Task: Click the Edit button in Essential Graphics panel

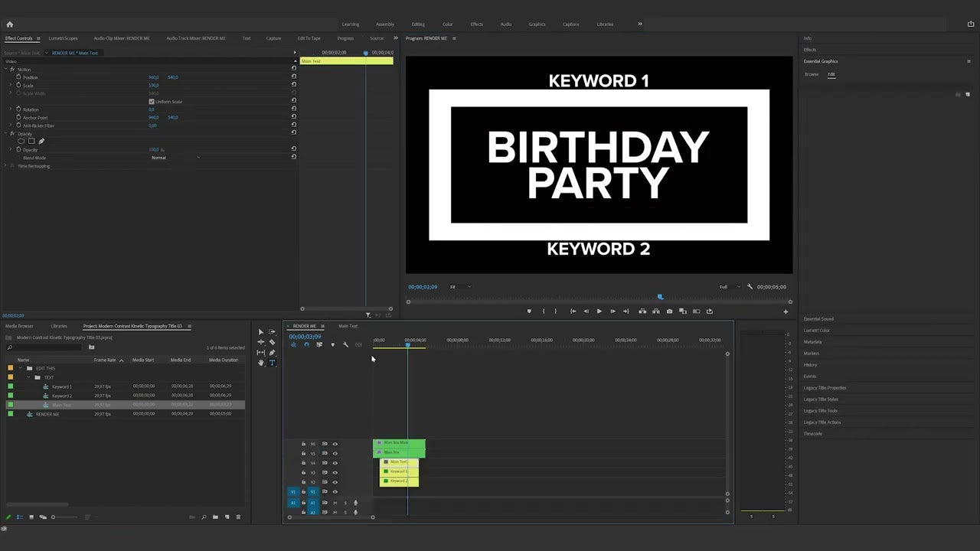Action: 831,74
